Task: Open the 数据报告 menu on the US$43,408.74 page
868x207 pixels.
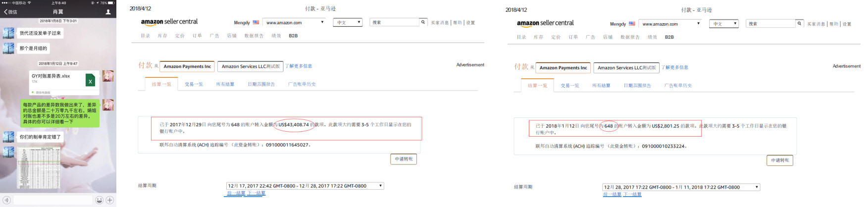Action: click(254, 36)
